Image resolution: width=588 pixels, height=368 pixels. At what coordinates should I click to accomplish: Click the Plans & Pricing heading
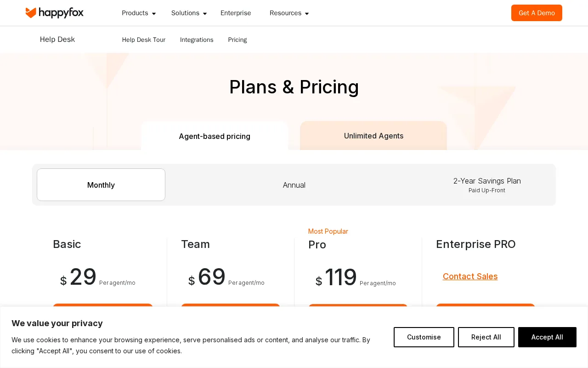294,87
